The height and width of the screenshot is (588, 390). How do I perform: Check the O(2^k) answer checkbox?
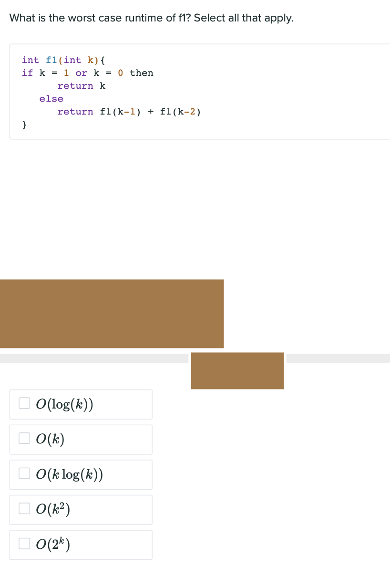click(24, 544)
